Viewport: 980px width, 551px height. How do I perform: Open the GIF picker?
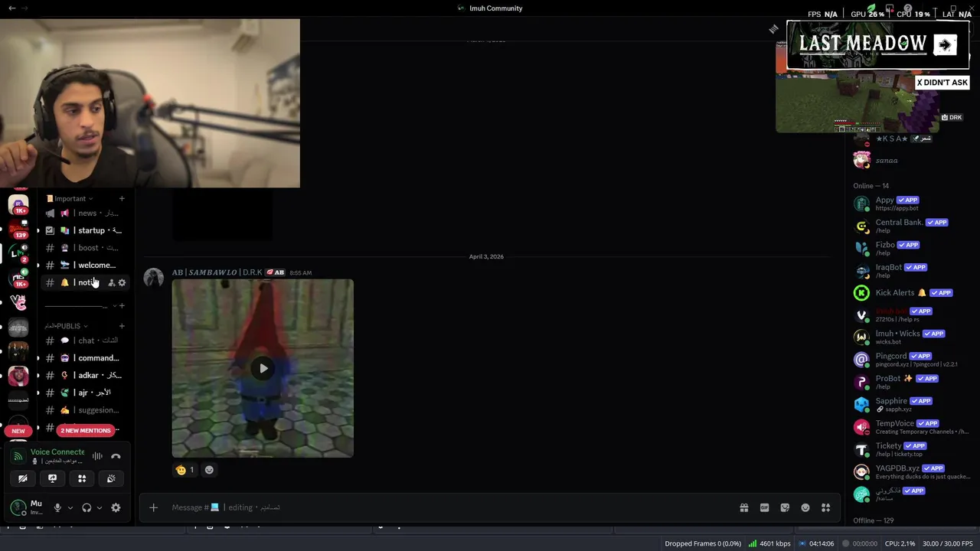pyautogui.click(x=764, y=507)
